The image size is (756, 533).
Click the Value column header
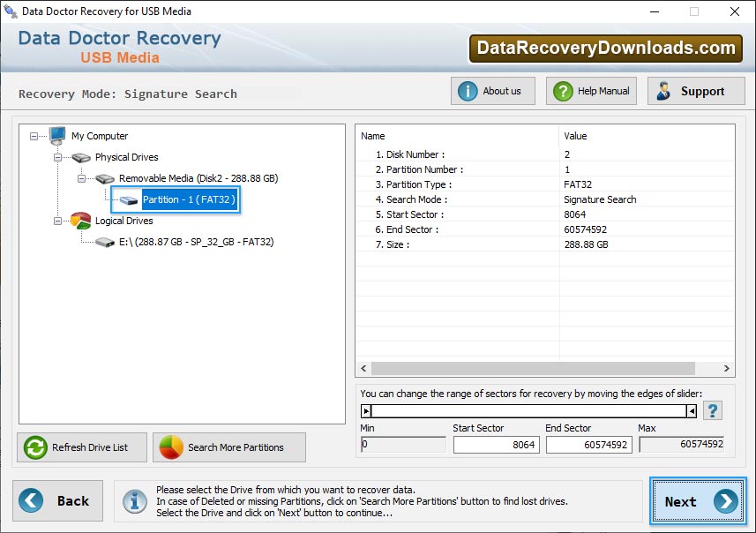click(647, 136)
